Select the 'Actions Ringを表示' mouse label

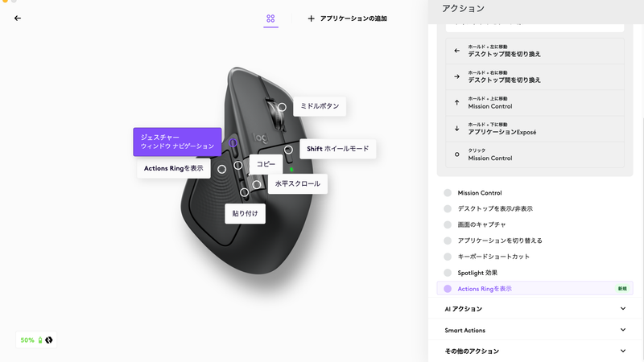tap(174, 168)
